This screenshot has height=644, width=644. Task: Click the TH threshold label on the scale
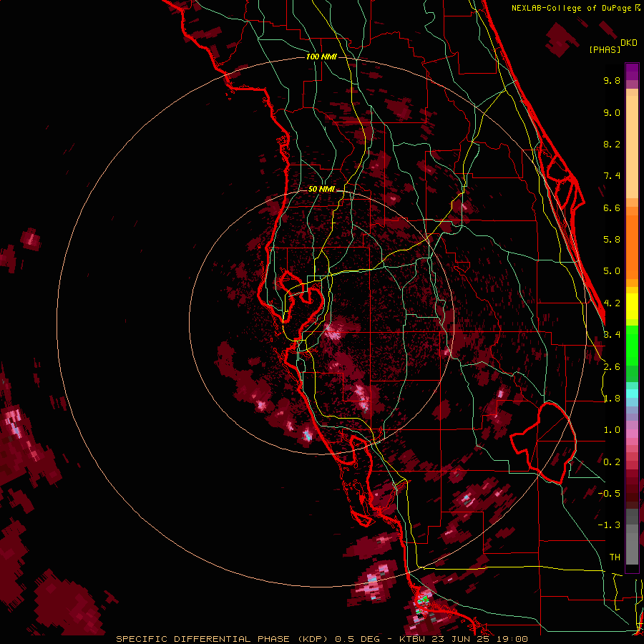pos(615,557)
